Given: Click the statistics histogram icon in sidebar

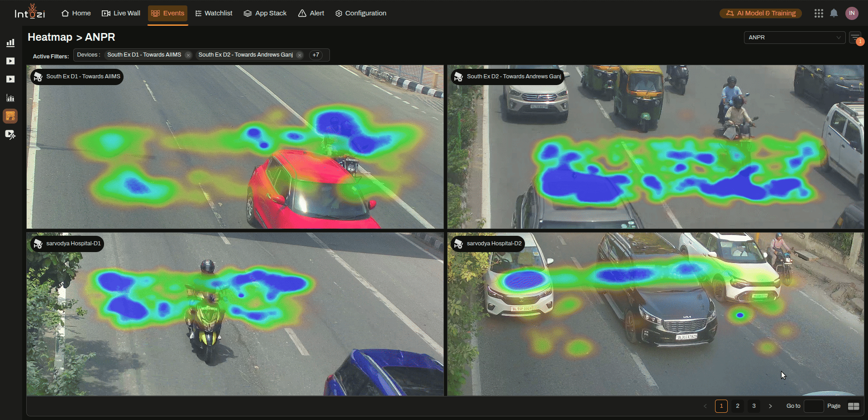Looking at the screenshot, I should coord(10,98).
